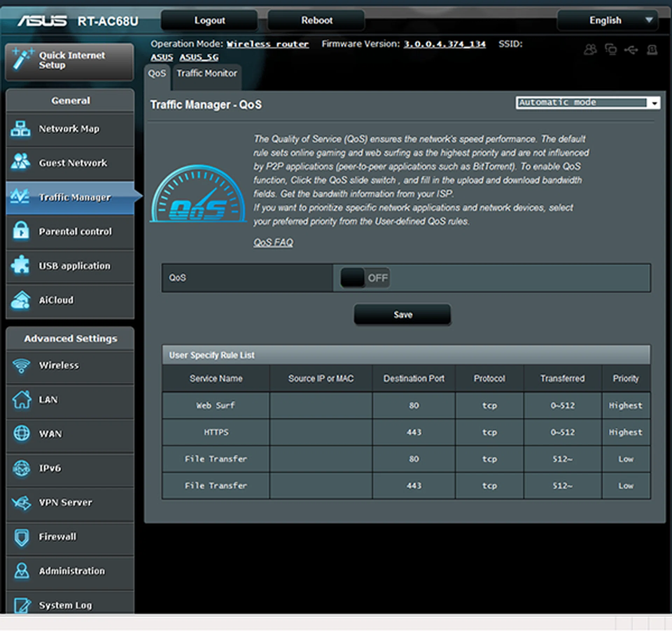Open the Guest Network icon

point(20,162)
